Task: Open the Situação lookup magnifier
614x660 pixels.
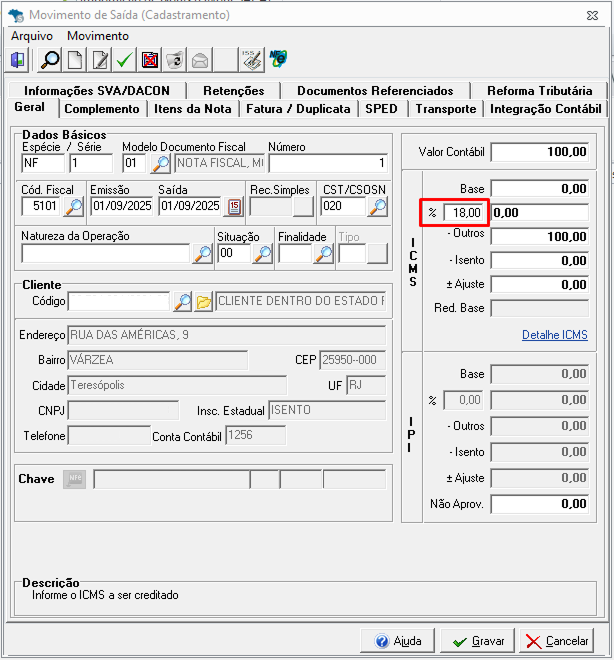Action: tap(263, 254)
